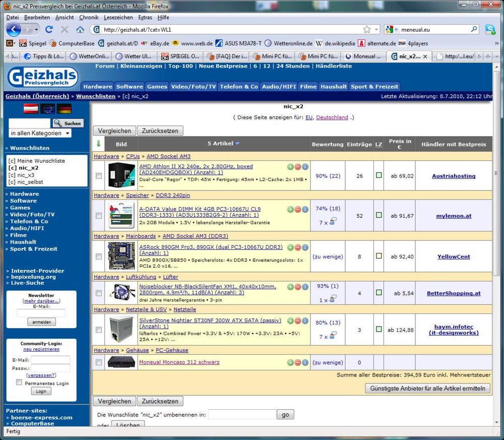This screenshot has width=504, height=440.
Task: Toggle LZ checkbox in ASRock 890GM row
Action: (379, 256)
